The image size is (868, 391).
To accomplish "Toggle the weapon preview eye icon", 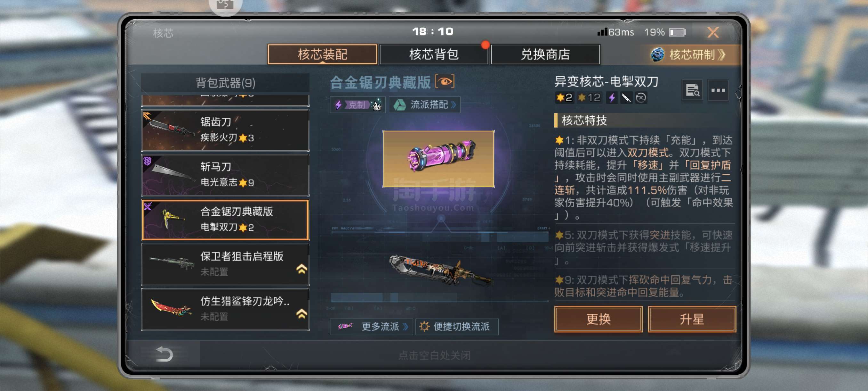I will (x=445, y=82).
